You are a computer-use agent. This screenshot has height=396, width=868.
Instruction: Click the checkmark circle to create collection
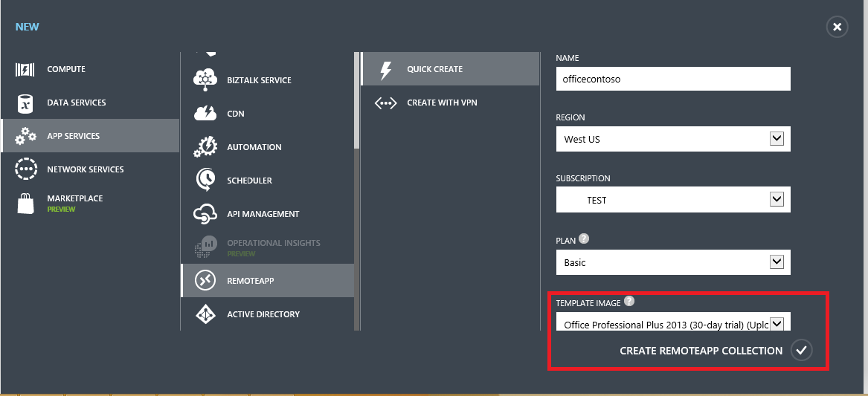pos(801,350)
